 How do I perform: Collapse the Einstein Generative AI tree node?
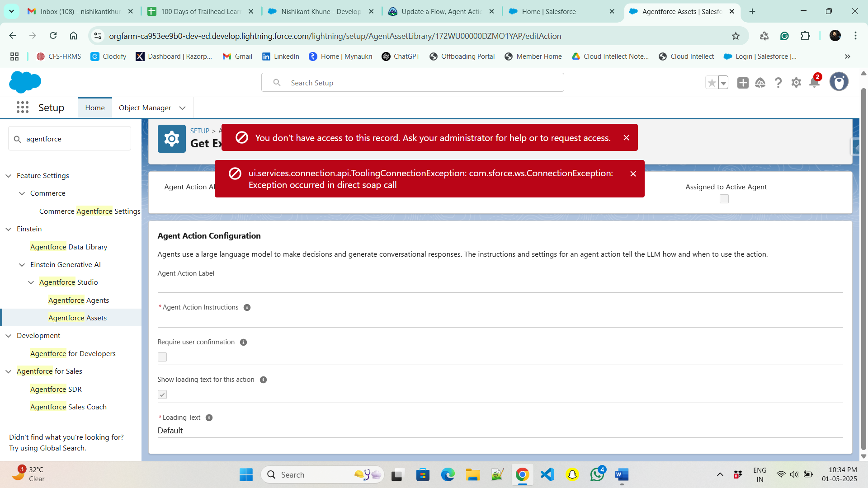22,265
